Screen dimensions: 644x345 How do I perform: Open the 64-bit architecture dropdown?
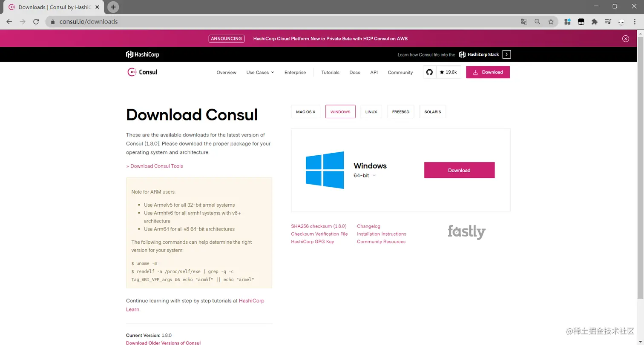pyautogui.click(x=365, y=175)
